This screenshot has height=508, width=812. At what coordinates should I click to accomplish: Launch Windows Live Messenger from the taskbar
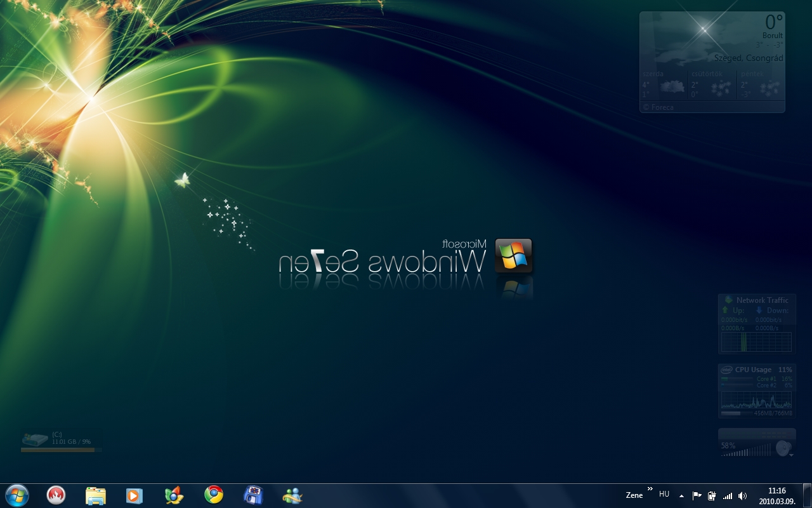pyautogui.click(x=292, y=495)
